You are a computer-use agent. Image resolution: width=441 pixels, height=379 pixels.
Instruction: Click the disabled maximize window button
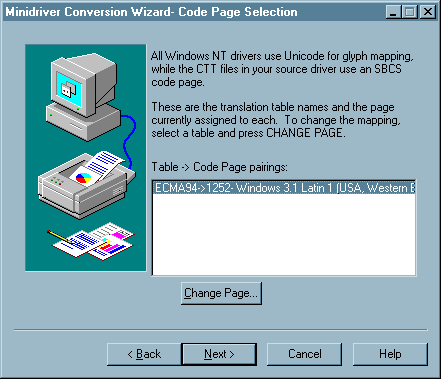(410, 12)
